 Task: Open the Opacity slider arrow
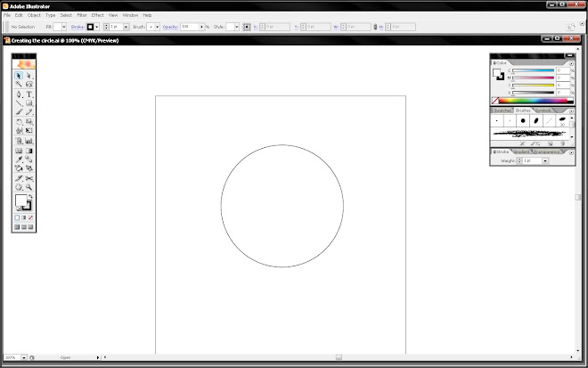coord(201,27)
